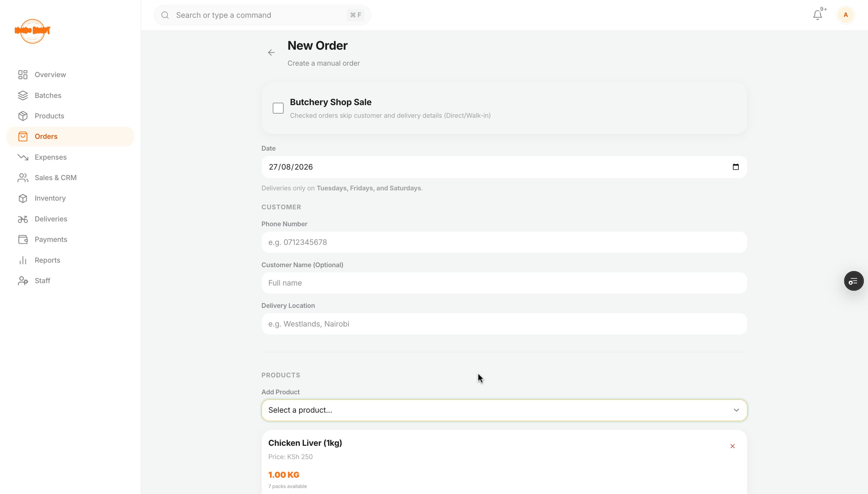Screen dimensions: 868x494
Task: Click the Phone Number input
Action: pyautogui.click(x=504, y=242)
